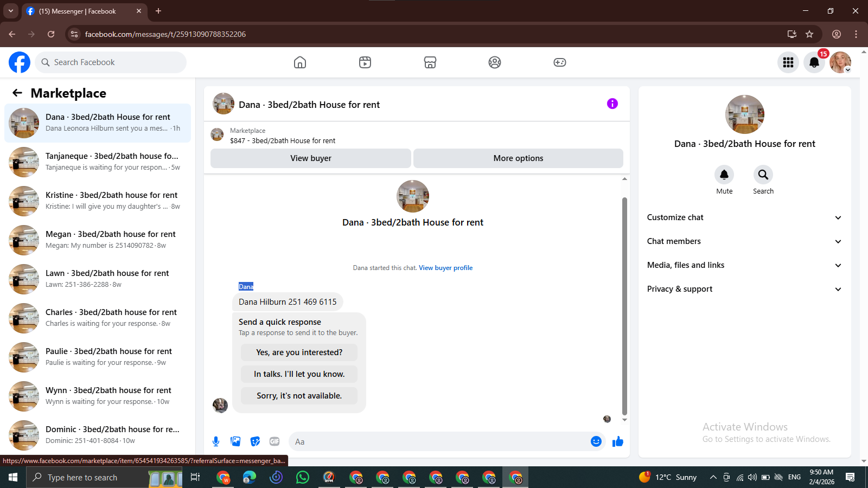The image size is (868, 488).
Task: Go back with the Marketplace back arrow
Action: (x=17, y=93)
